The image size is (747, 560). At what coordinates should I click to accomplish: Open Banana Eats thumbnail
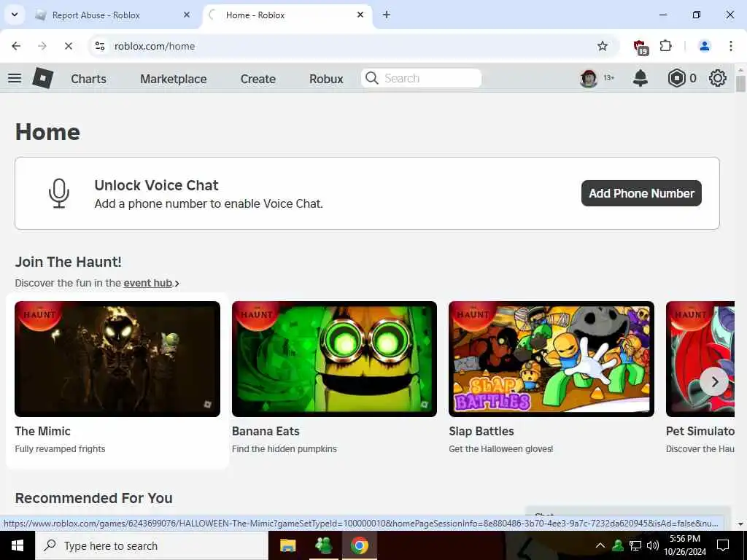(334, 359)
